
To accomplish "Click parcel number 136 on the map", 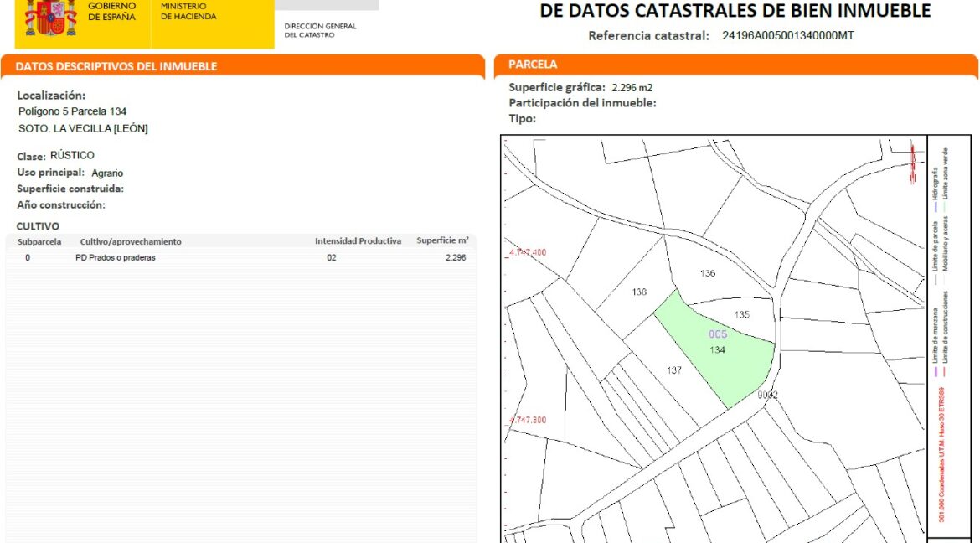I will pyautogui.click(x=708, y=273).
